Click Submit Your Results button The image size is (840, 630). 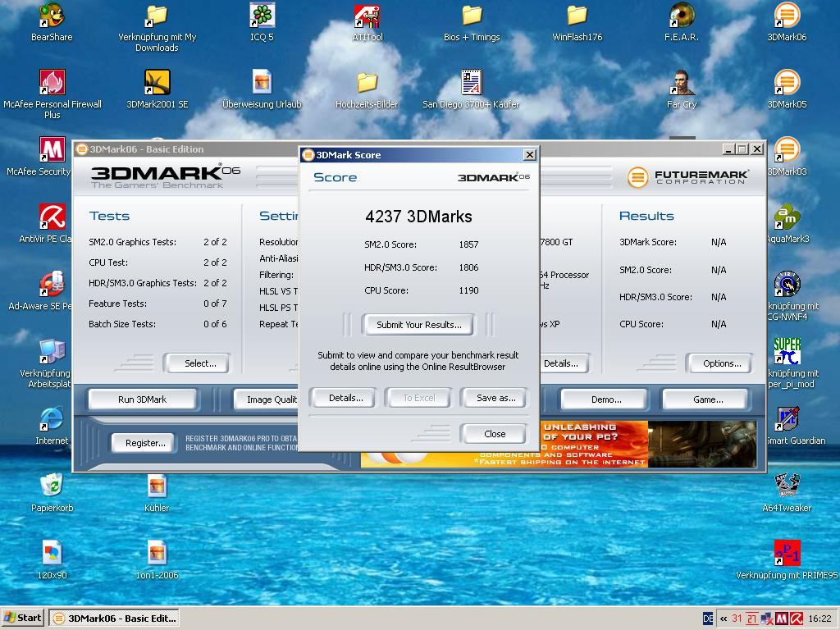[x=418, y=325]
